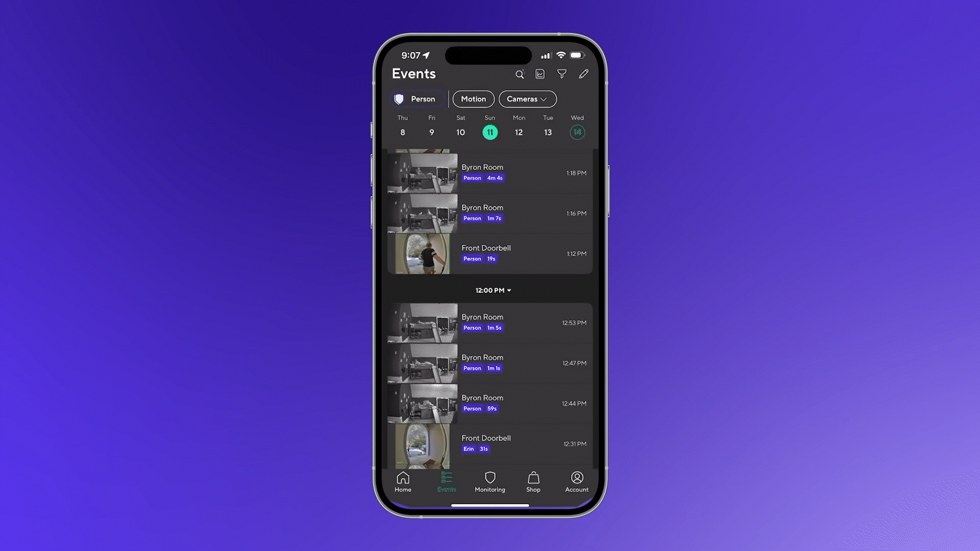
Task: Select Sunday the 11th date
Action: [x=490, y=132]
